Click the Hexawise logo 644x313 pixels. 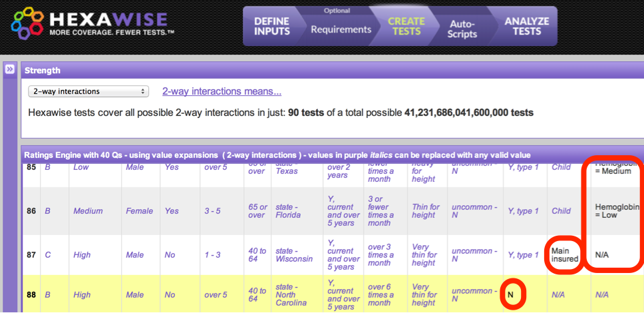[x=92, y=23]
